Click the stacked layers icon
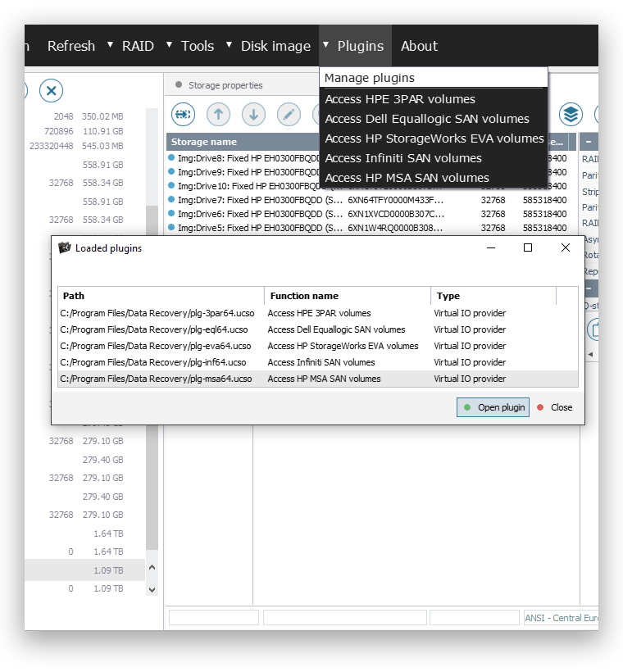 tap(571, 115)
